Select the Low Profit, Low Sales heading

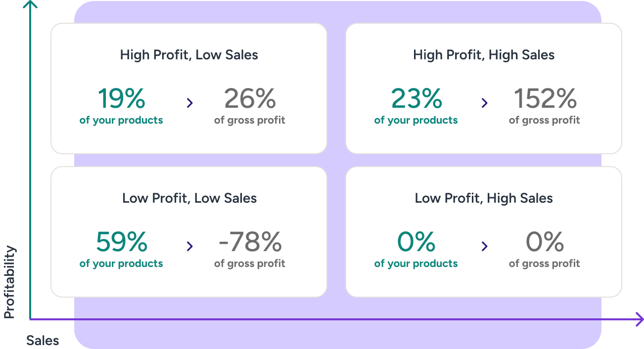click(189, 198)
